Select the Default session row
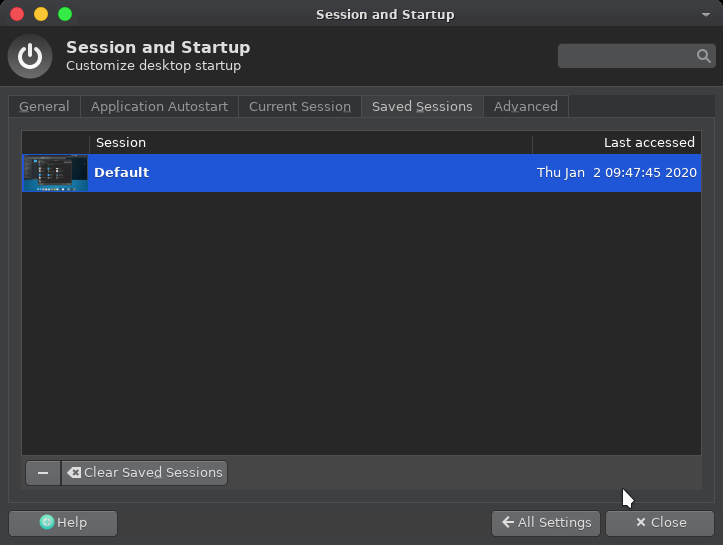 tap(300, 172)
